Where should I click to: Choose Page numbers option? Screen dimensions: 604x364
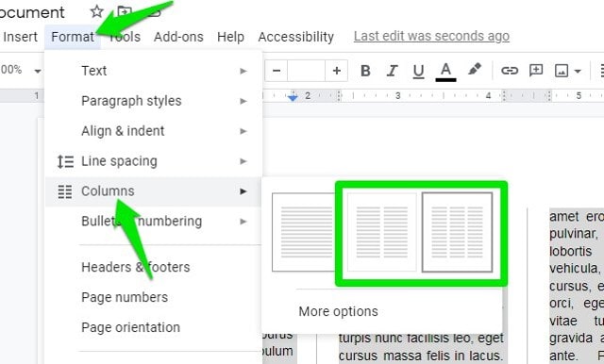click(x=153, y=297)
